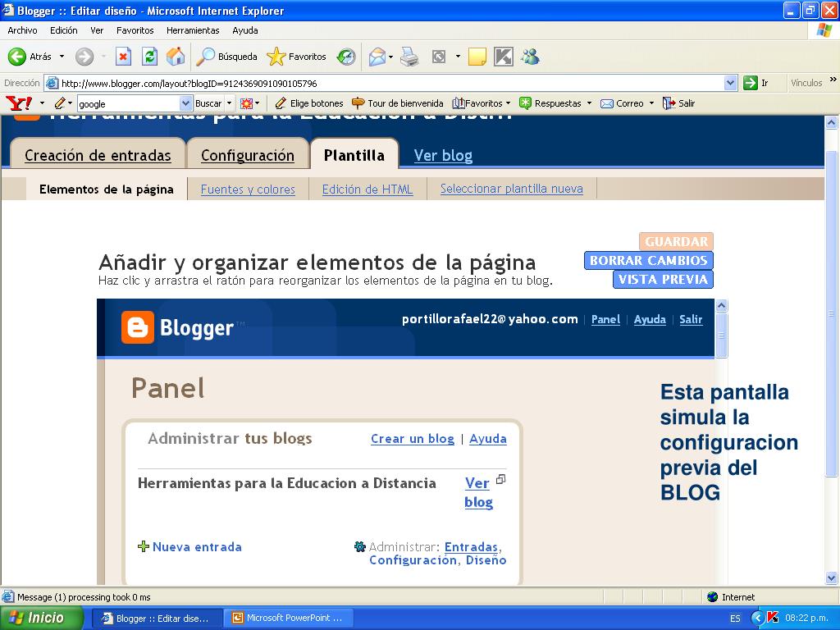The image size is (840, 630).
Task: Click the GUARDAR button
Action: click(676, 242)
